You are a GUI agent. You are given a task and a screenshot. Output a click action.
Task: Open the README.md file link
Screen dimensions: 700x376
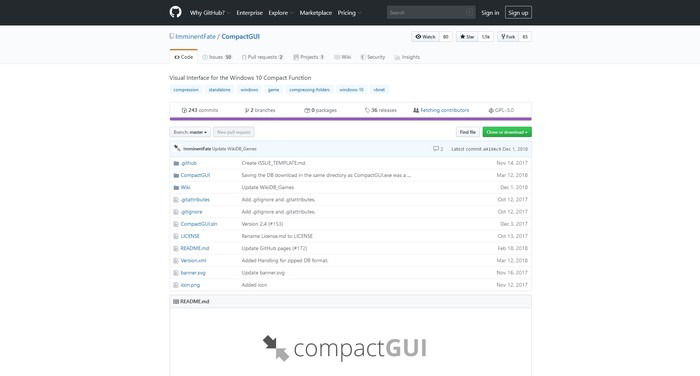click(195, 248)
